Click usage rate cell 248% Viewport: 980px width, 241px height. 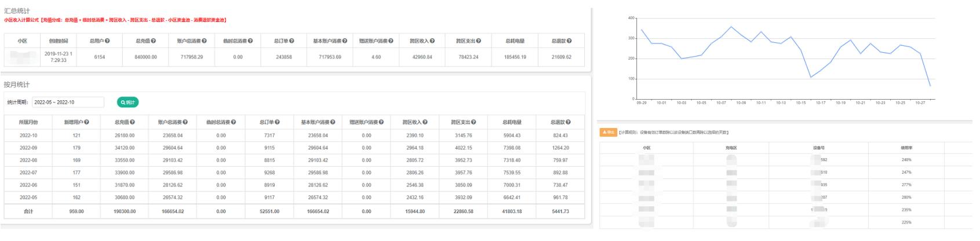pos(906,160)
